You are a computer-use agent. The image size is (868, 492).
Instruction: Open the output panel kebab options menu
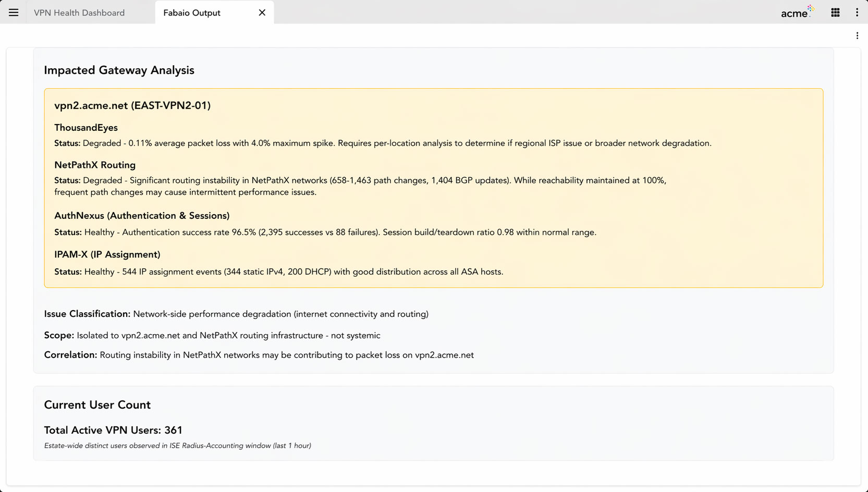pos(857,35)
